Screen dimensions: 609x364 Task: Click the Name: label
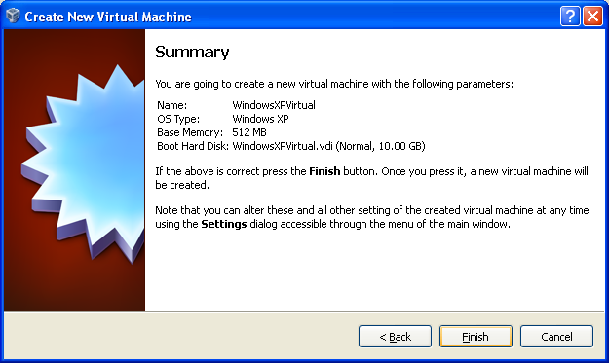coord(172,105)
